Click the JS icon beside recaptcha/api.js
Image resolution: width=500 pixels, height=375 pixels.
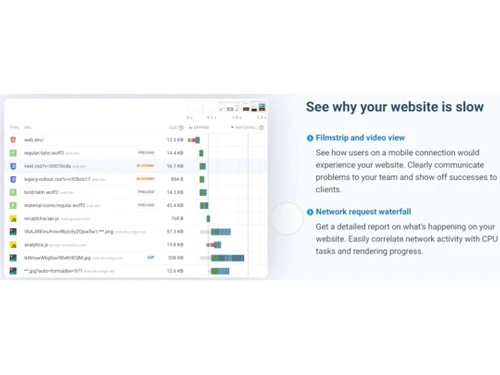click(x=13, y=219)
